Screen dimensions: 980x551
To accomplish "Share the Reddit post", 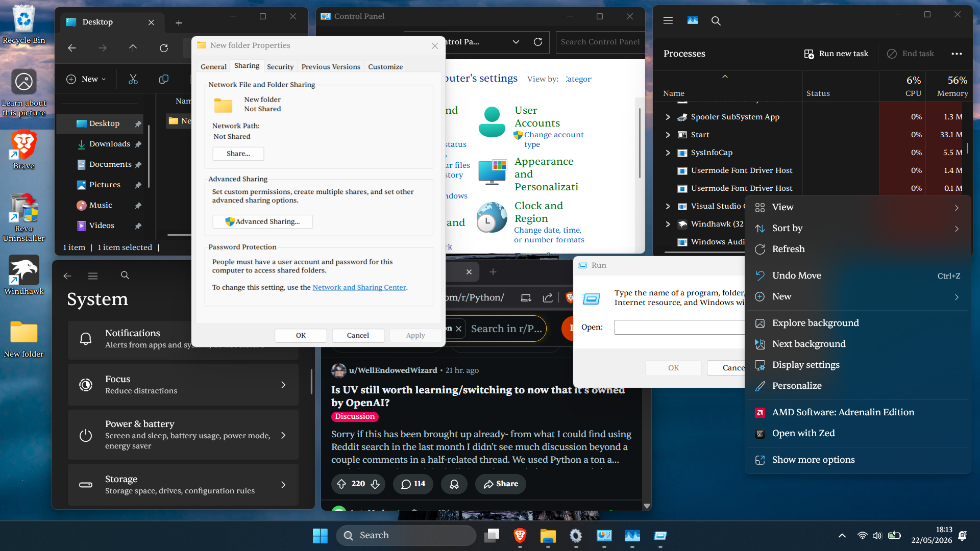I will click(501, 484).
